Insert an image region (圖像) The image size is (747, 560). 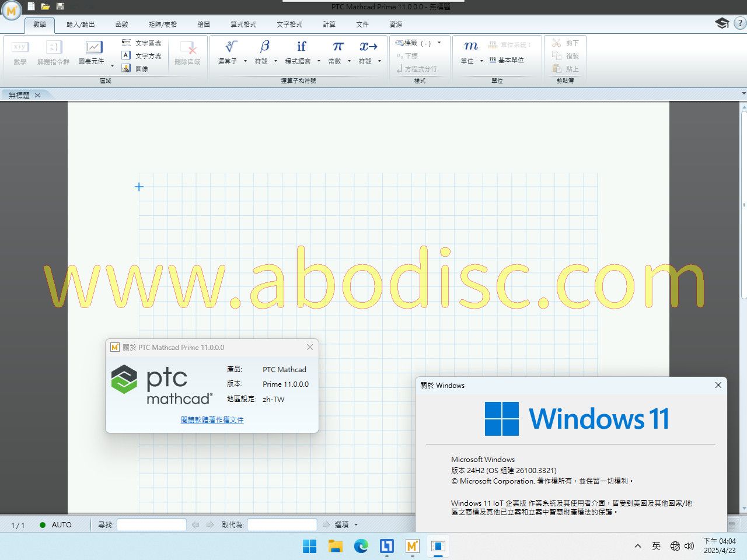click(x=135, y=68)
